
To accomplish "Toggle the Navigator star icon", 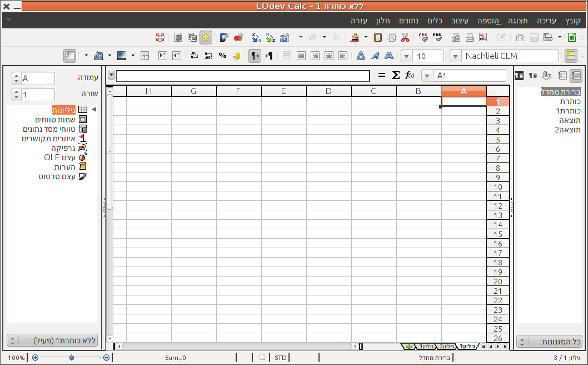I will (206, 38).
